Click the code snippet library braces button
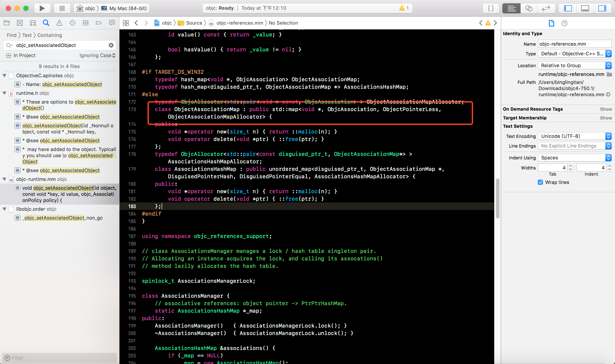This screenshot has height=364, width=615. (491, 8)
